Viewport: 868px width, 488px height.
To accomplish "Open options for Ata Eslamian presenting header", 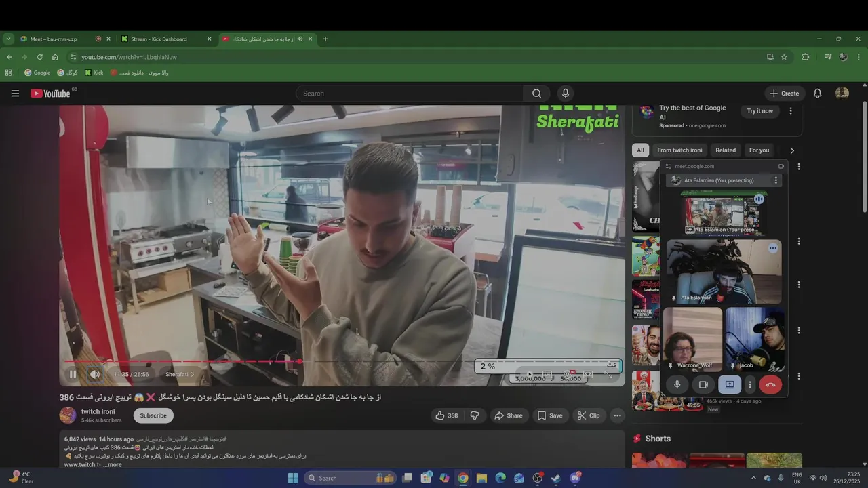I will pyautogui.click(x=776, y=180).
